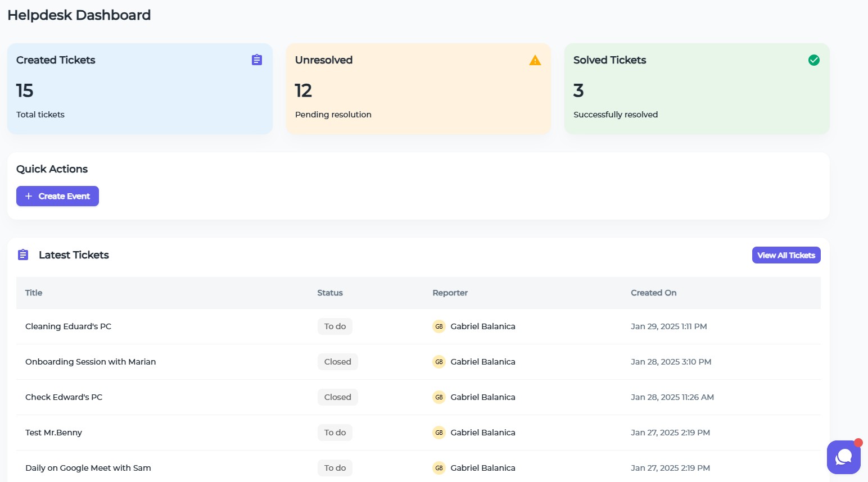Image resolution: width=868 pixels, height=482 pixels.
Task: Select the Daily on Google Meet with Sam ticket
Action: click(x=88, y=468)
